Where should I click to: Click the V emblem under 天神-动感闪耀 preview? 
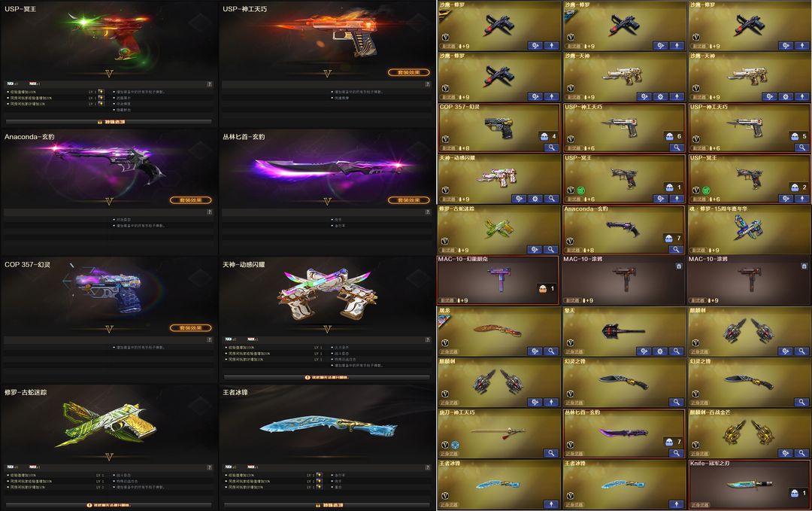327,329
